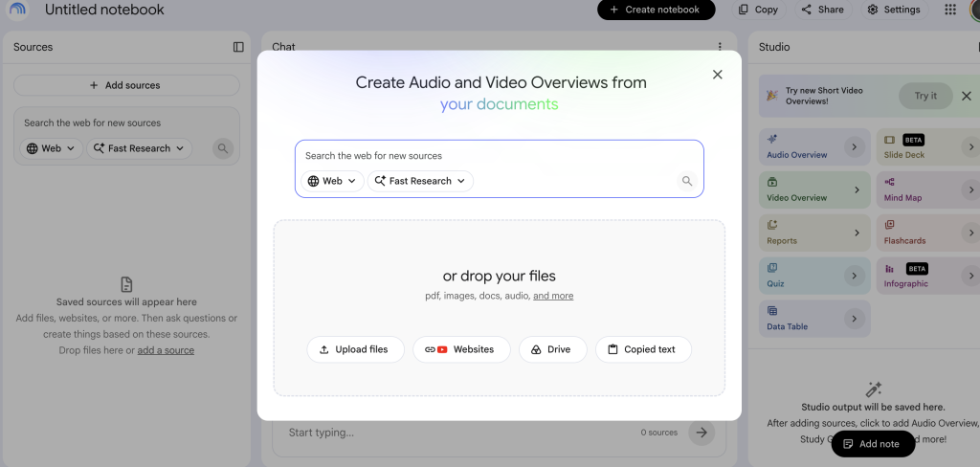Click search icon in Sources panel
Viewport: 980px width, 467px height.
tap(222, 148)
